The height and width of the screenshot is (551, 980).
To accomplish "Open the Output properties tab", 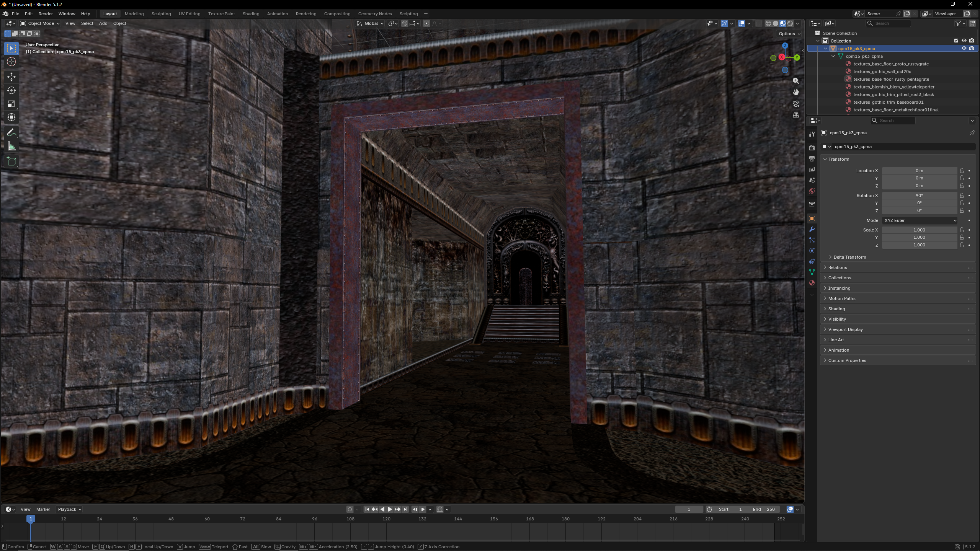I will [x=812, y=158].
